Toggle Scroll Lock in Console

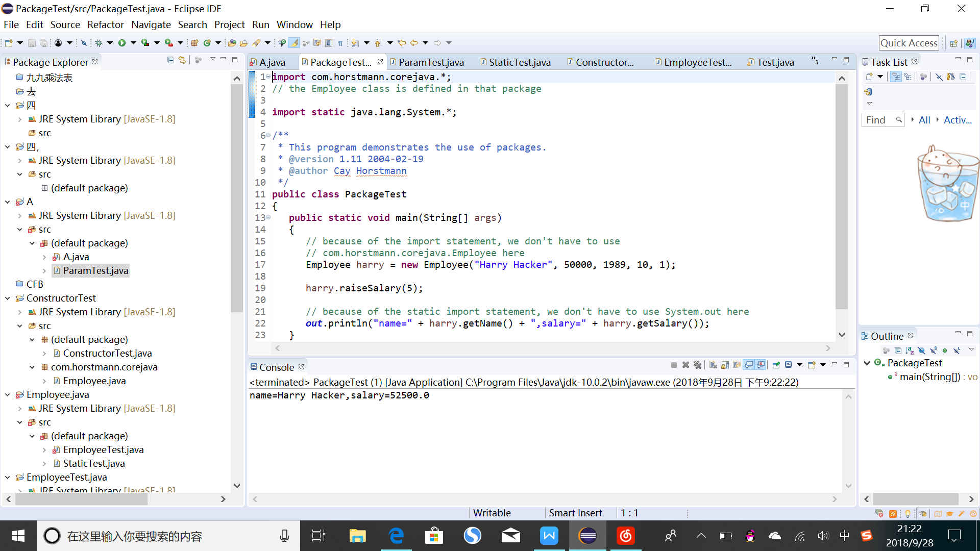click(x=725, y=365)
